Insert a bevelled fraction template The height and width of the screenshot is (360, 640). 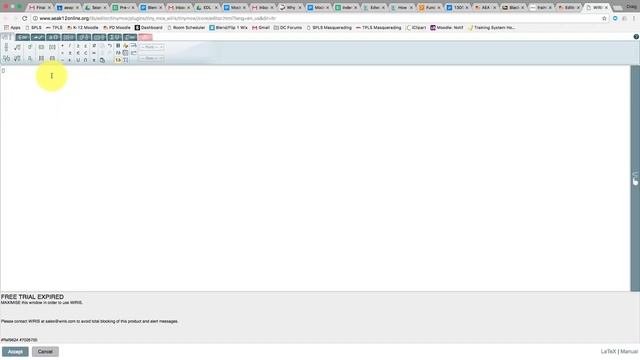pyautogui.click(x=7, y=58)
